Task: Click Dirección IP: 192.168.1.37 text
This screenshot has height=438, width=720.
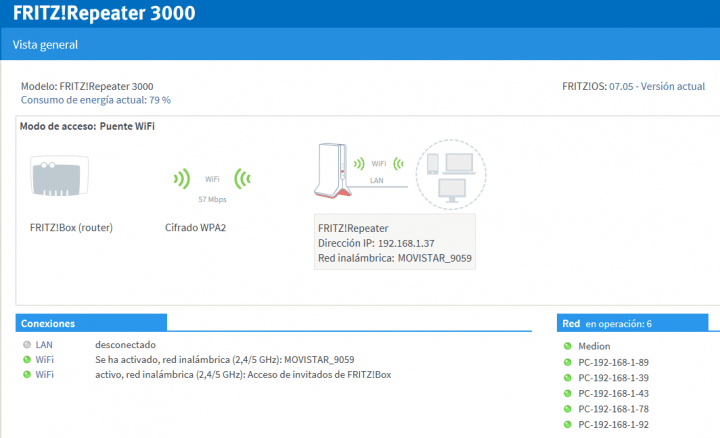Action: point(376,243)
